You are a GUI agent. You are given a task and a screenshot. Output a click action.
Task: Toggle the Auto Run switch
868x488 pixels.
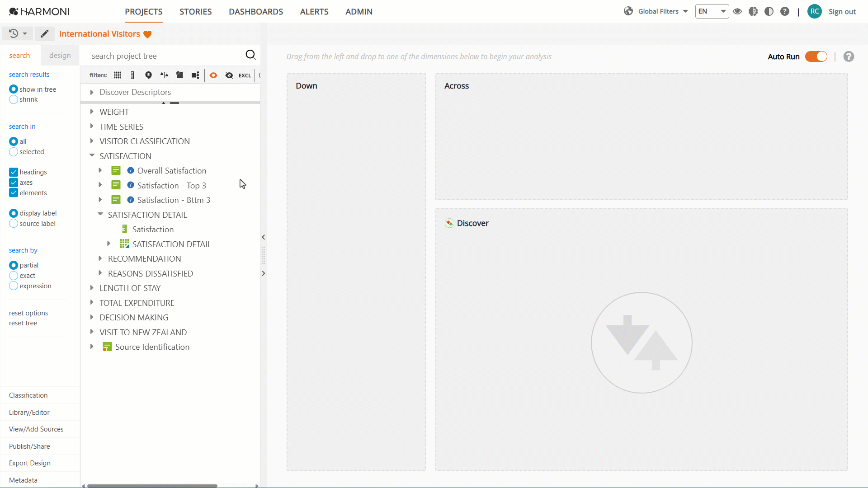coord(816,56)
